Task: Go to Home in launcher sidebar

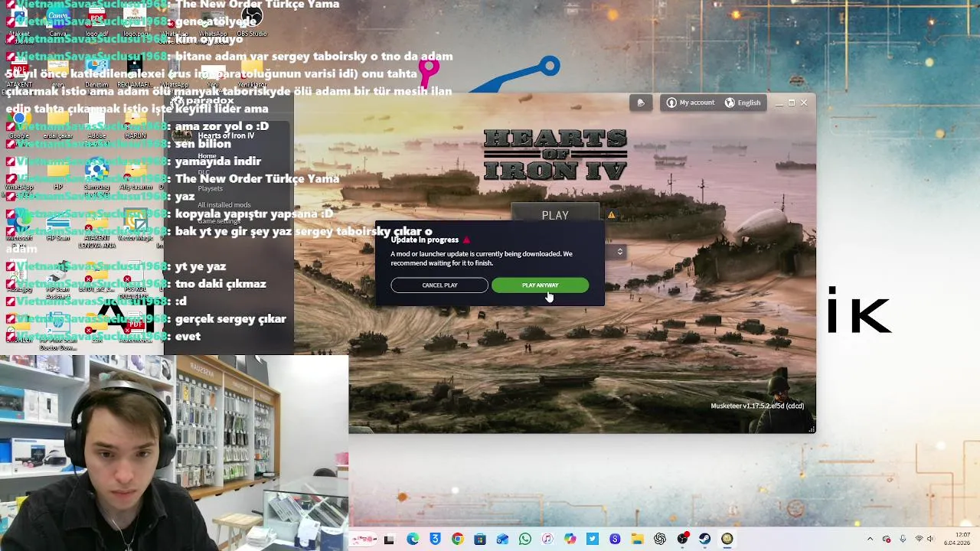Action: (x=207, y=156)
